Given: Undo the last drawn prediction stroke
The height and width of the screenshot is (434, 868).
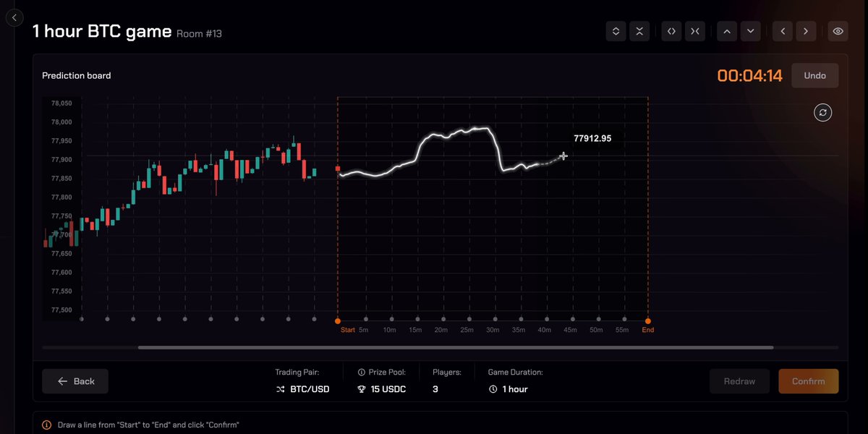Looking at the screenshot, I should [815, 75].
